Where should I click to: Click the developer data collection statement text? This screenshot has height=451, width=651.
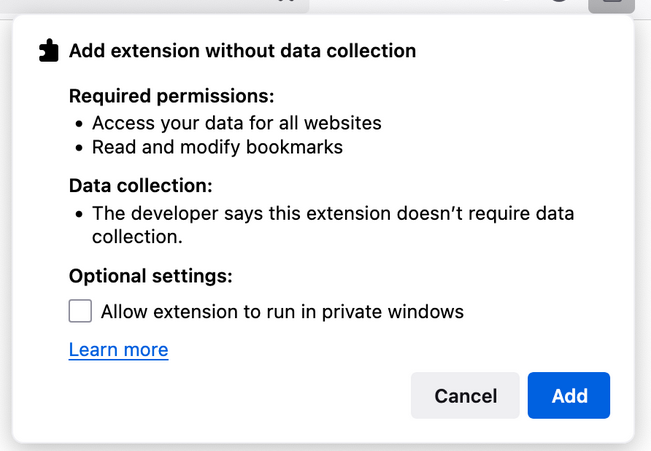332,213
